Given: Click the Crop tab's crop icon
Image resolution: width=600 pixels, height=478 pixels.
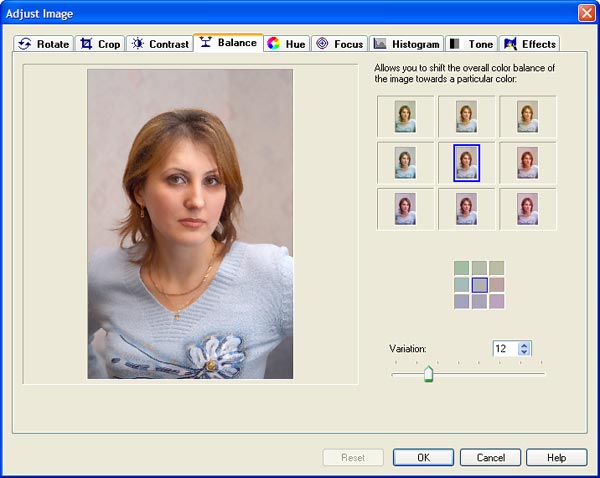Looking at the screenshot, I should point(86,44).
